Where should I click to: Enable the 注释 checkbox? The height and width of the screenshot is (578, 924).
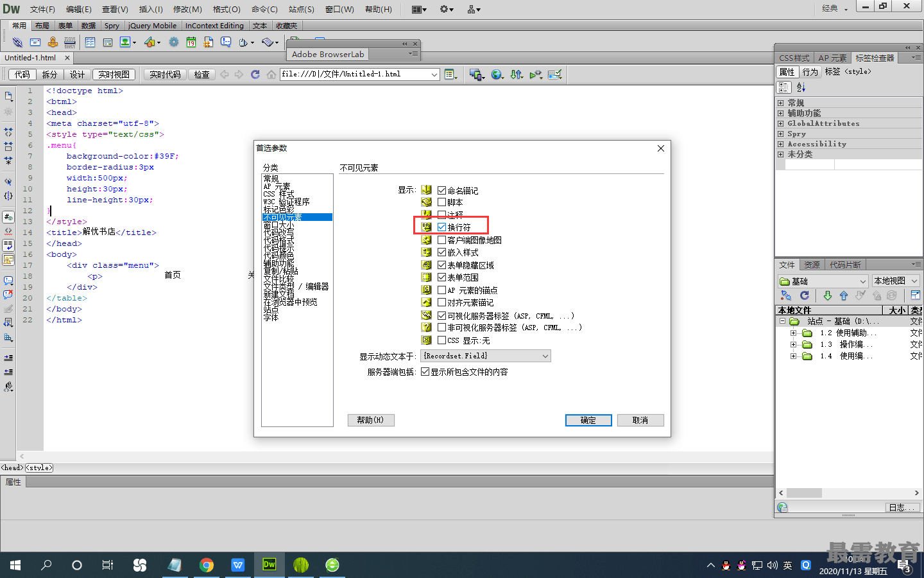coord(441,215)
